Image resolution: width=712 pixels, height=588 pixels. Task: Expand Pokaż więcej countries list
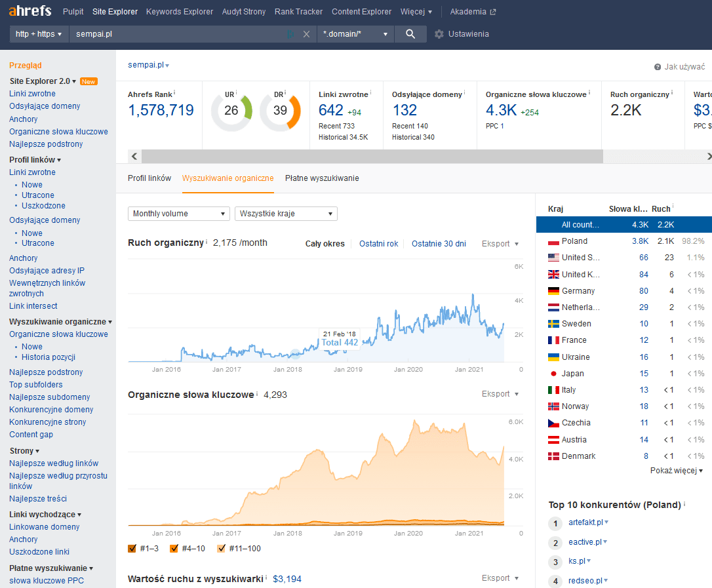[x=676, y=471]
